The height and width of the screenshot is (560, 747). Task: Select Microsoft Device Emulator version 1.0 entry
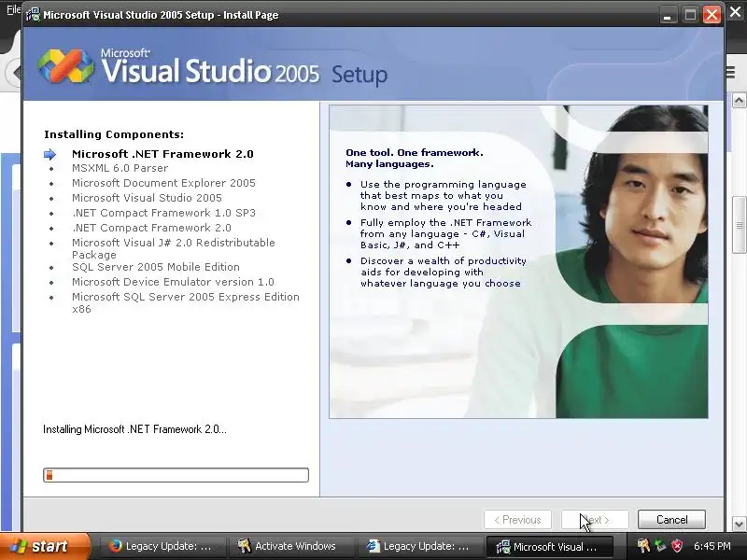pyautogui.click(x=173, y=282)
